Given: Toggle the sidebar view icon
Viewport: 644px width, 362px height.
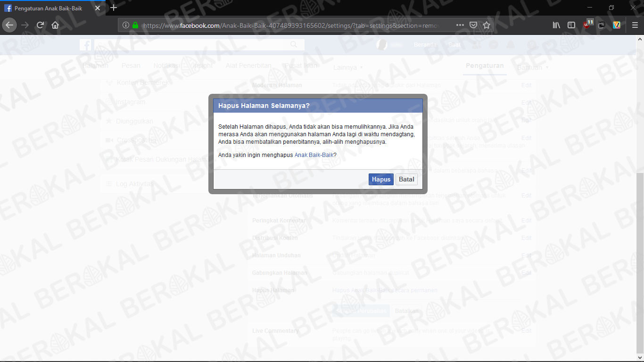Looking at the screenshot, I should (571, 25).
